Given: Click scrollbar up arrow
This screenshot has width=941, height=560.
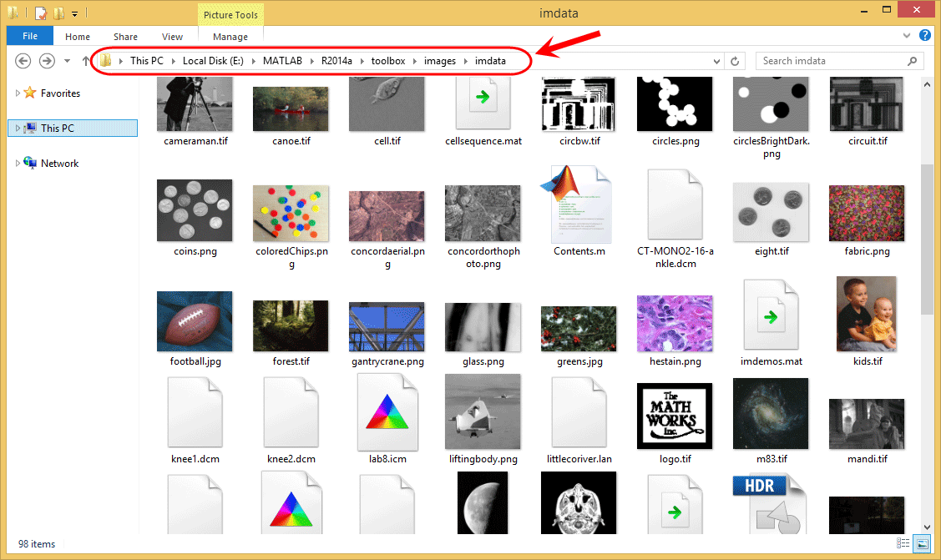Looking at the screenshot, I should pyautogui.click(x=927, y=84).
